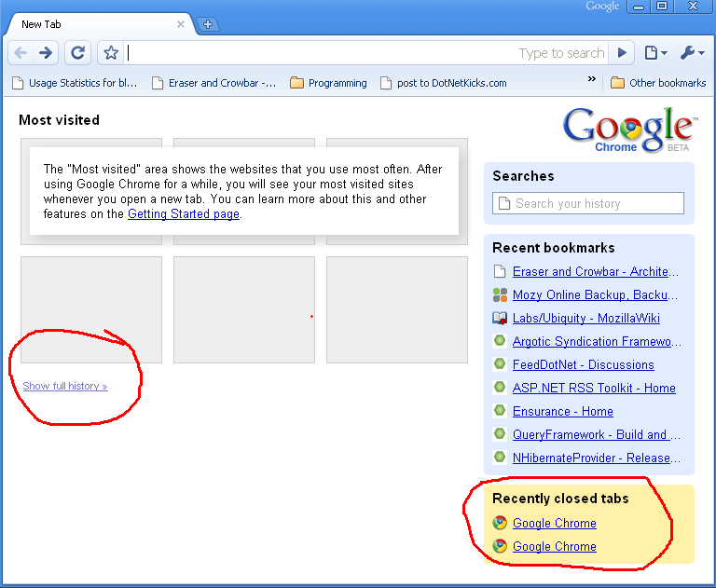Click the Labs/Ubiquity book favicon
The height and width of the screenshot is (588, 716).
(x=500, y=318)
